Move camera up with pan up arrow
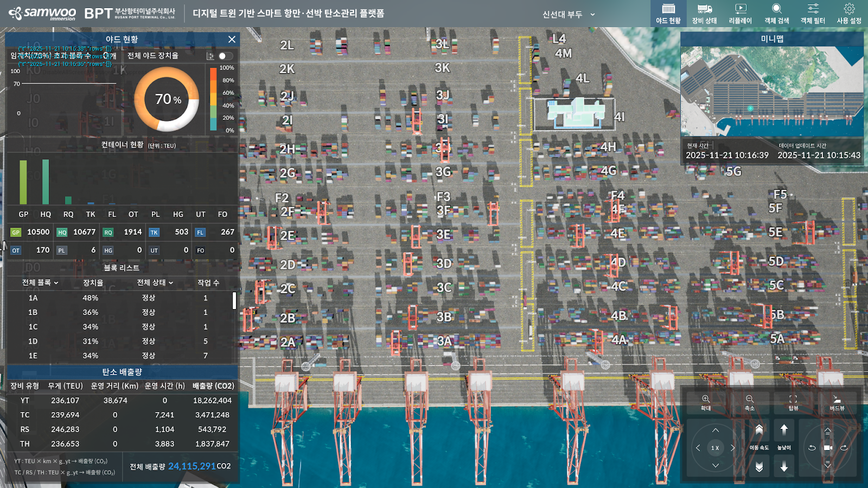Screen dimensions: 868x488 pos(716,430)
